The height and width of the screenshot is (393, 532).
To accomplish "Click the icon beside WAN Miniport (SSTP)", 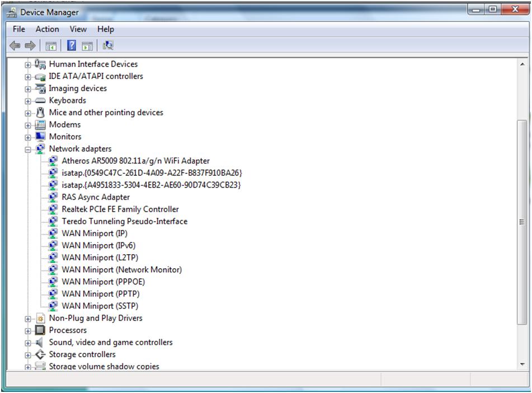I will [x=53, y=306].
